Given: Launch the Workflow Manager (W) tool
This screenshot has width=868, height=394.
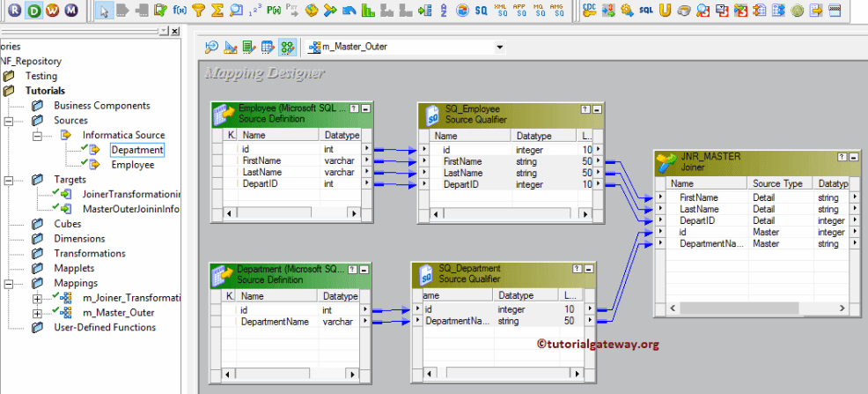Looking at the screenshot, I should tap(52, 10).
